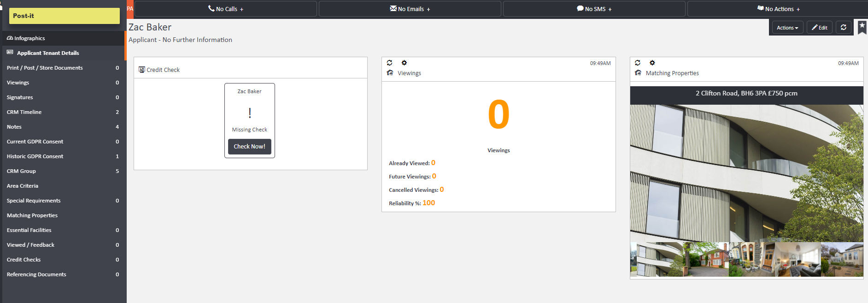This screenshot has height=303, width=868.
Task: Click the page refresh icon button
Action: tap(843, 28)
